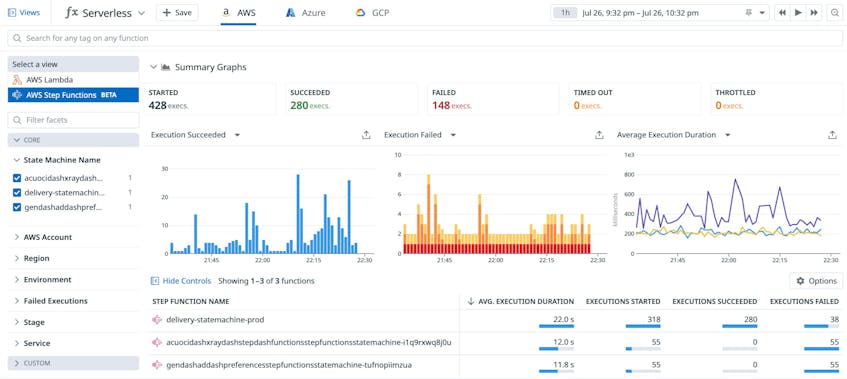
Task: Click the zoom out magnifier icon
Action: (835, 13)
